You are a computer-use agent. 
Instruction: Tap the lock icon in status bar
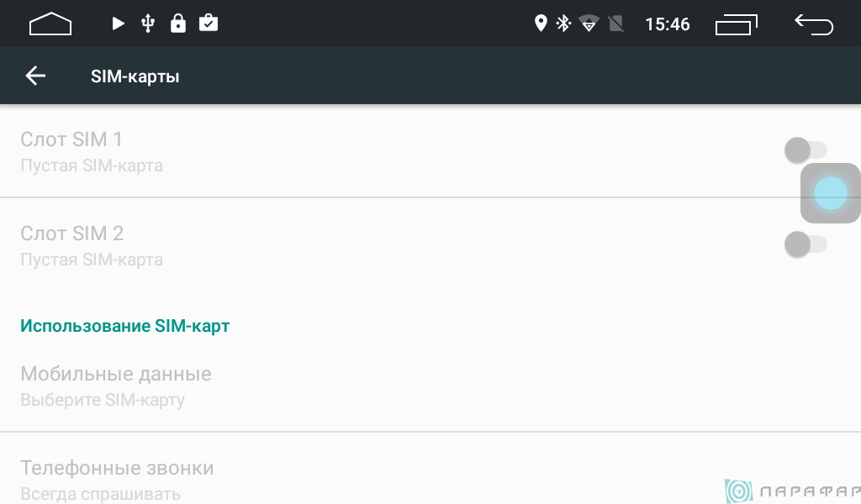(178, 24)
